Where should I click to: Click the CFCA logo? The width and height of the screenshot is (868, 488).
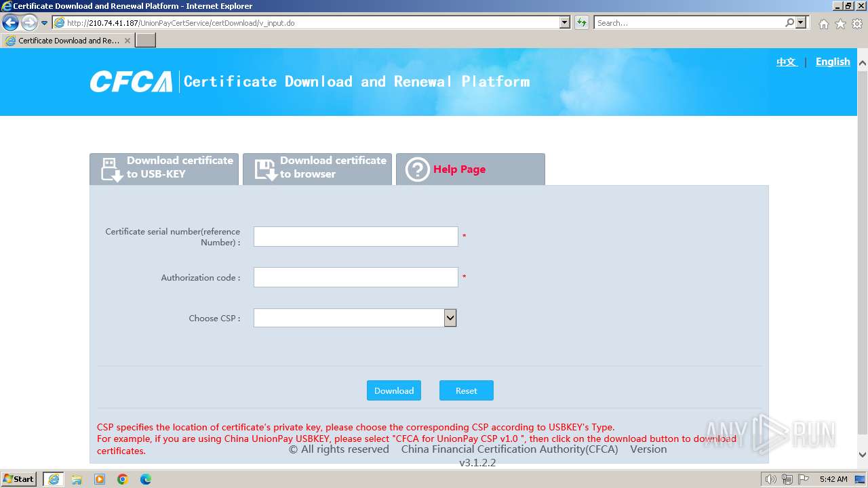(x=131, y=82)
